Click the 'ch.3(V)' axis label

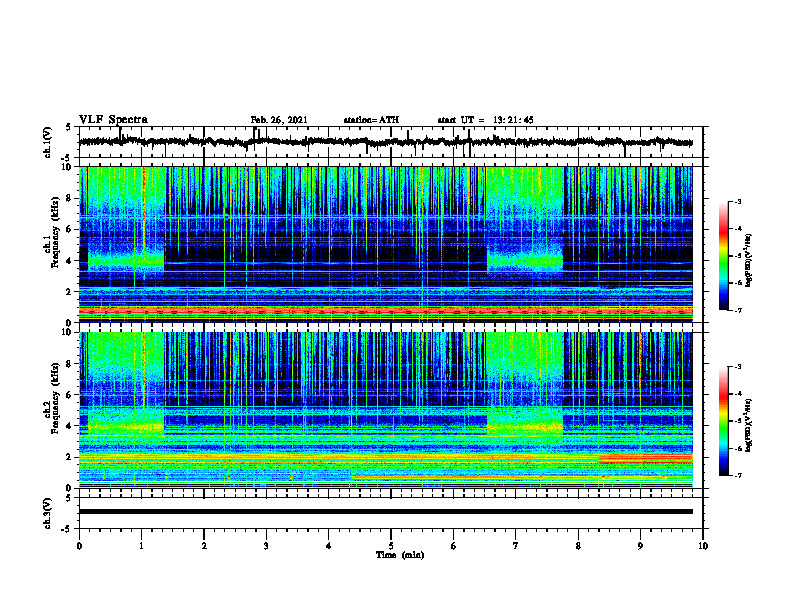click(x=48, y=513)
